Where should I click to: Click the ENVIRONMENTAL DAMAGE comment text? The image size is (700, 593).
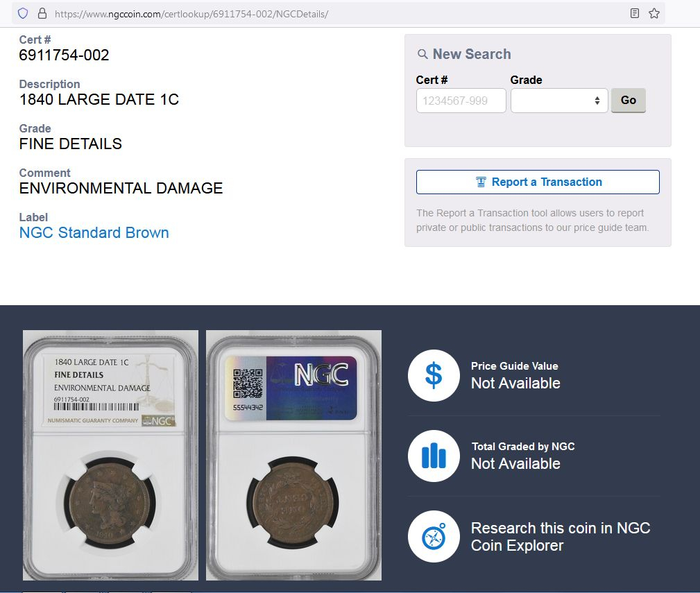click(x=121, y=188)
